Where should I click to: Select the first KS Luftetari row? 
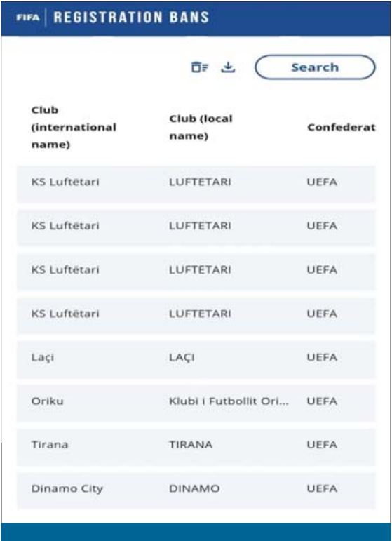pos(196,182)
